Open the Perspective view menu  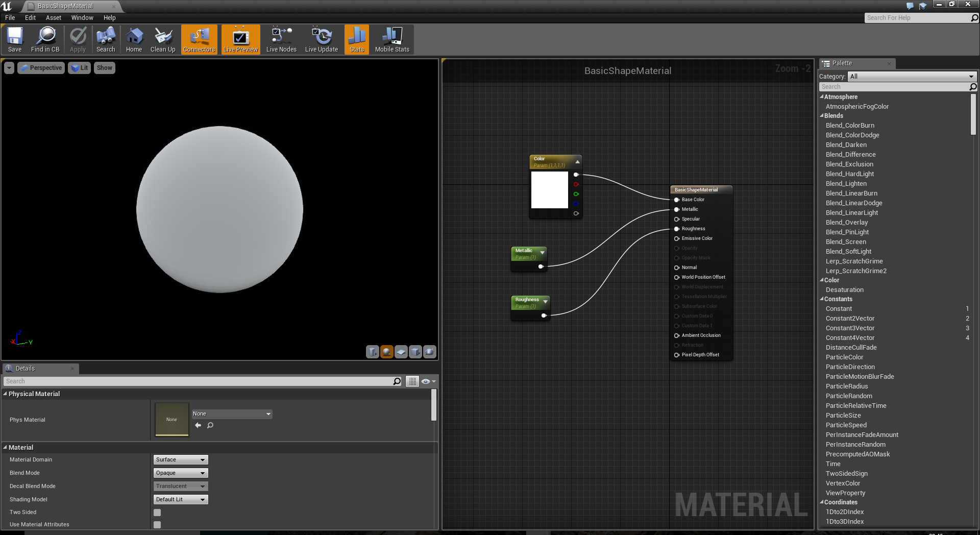click(x=41, y=68)
